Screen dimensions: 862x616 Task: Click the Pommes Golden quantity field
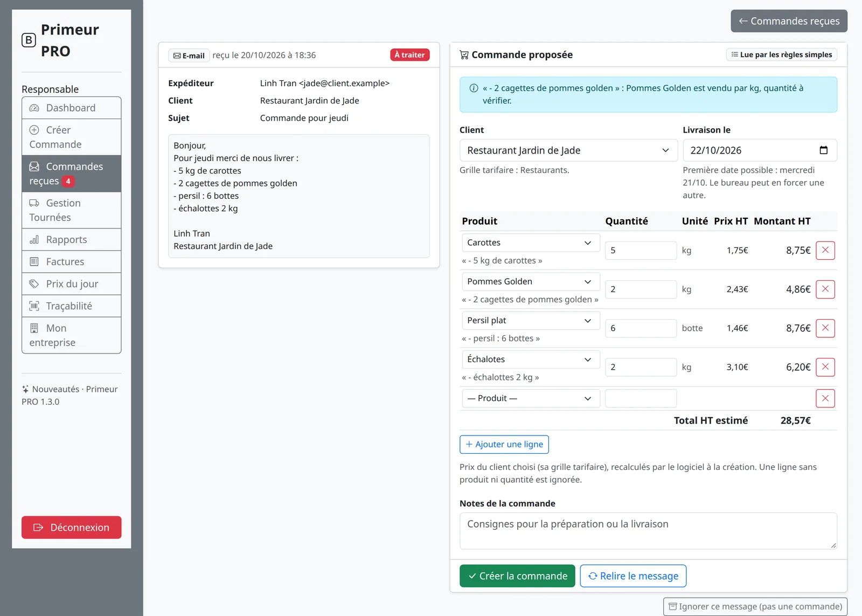point(641,289)
